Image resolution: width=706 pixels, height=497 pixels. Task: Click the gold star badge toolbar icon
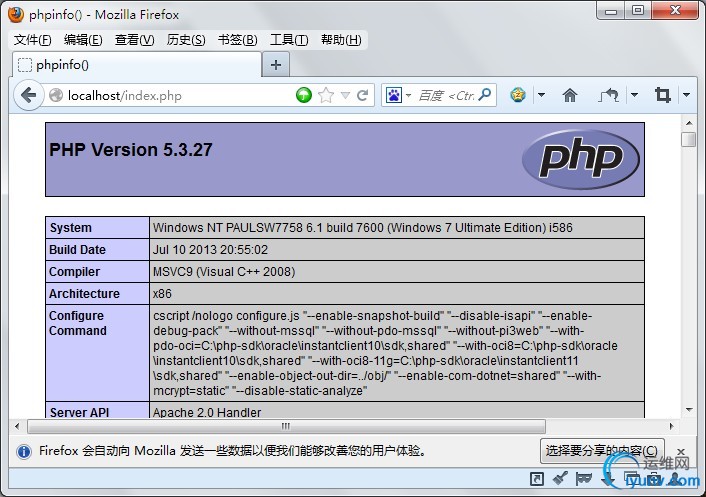(x=518, y=95)
